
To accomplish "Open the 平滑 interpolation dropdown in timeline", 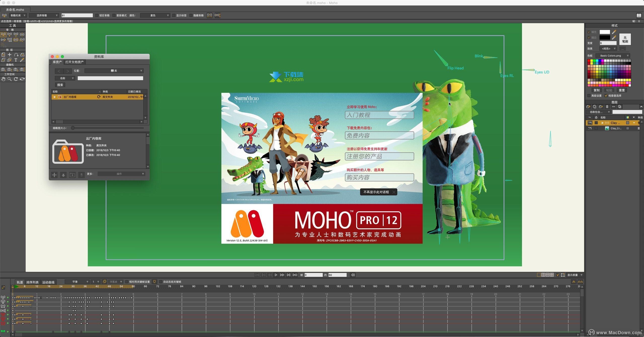I will point(77,282).
